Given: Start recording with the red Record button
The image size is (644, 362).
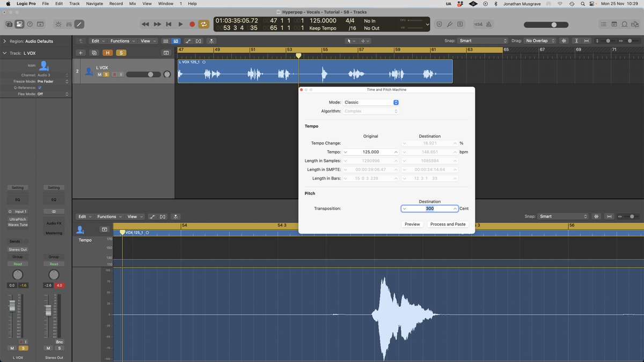Looking at the screenshot, I should (192, 24).
